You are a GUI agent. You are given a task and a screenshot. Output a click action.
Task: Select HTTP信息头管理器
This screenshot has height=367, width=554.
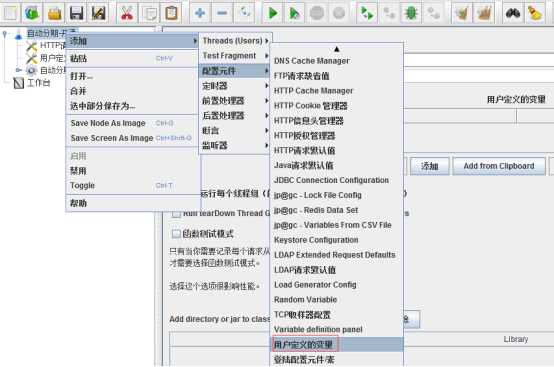337,121
